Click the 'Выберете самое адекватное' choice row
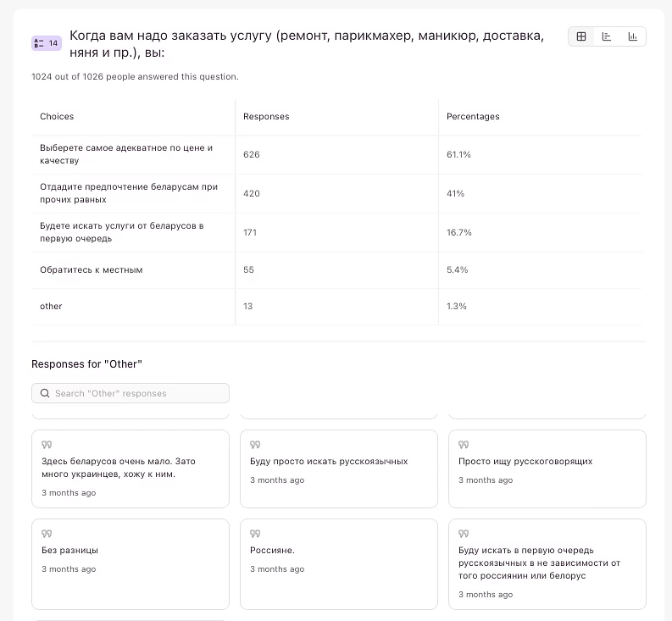This screenshot has height=621, width=672. click(125, 154)
